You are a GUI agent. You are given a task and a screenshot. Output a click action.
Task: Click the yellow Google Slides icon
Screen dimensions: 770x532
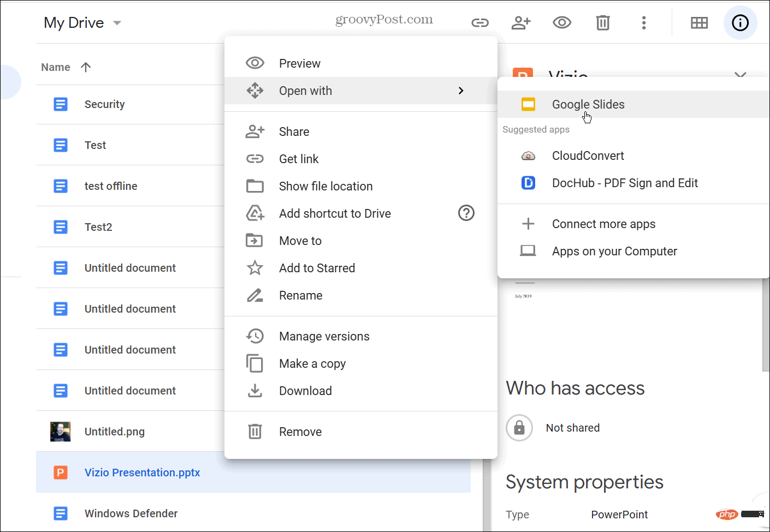point(528,104)
